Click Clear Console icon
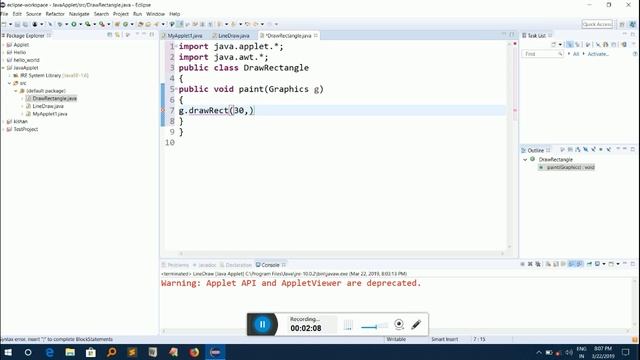640x360 pixels. (x=549, y=264)
